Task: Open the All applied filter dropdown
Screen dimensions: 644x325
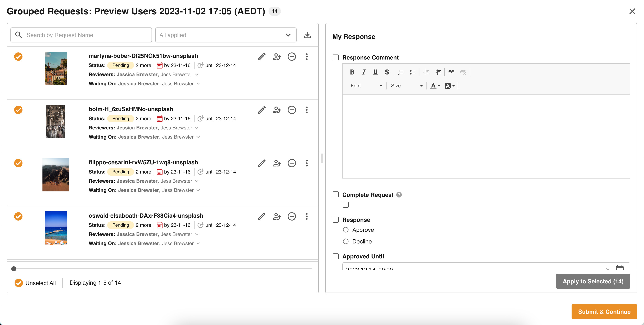Action: coord(225,35)
